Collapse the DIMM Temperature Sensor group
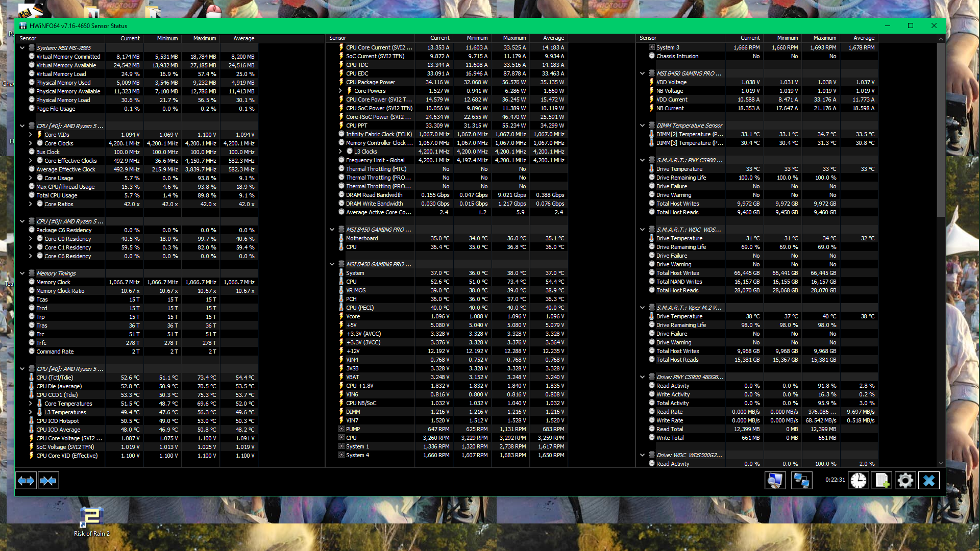The height and width of the screenshot is (551, 980). pos(643,126)
